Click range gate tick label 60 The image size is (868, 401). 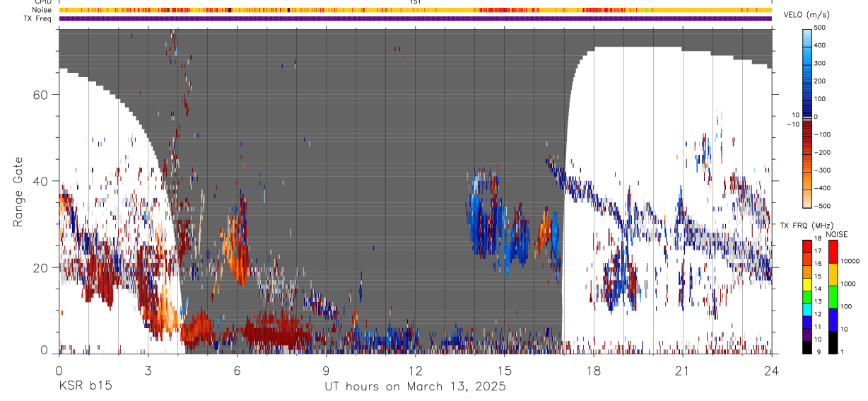pos(40,95)
